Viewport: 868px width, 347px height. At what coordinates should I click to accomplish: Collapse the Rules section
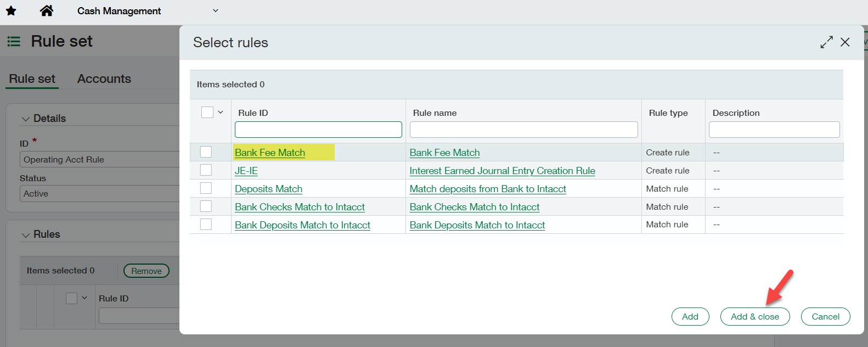[x=25, y=235]
